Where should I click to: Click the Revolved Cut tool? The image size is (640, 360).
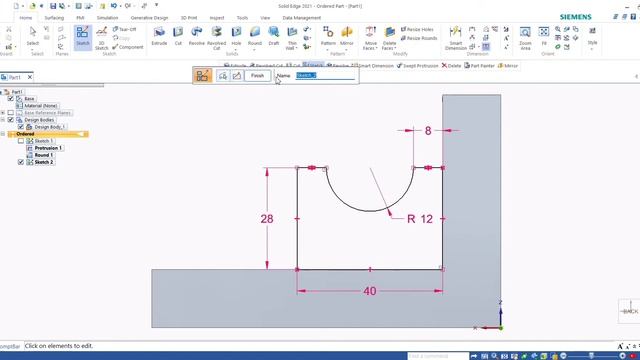216,38
